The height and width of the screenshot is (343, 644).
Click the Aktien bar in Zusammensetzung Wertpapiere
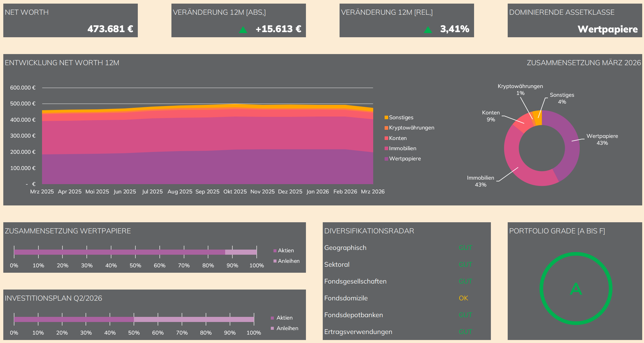[x=119, y=252]
